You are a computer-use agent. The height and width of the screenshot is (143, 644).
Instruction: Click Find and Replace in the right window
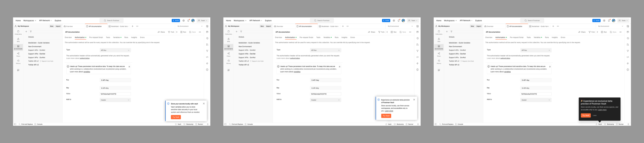pyautogui.click(x=446, y=124)
